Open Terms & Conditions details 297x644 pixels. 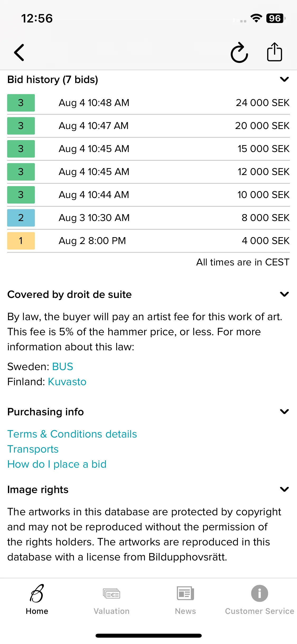[72, 434]
